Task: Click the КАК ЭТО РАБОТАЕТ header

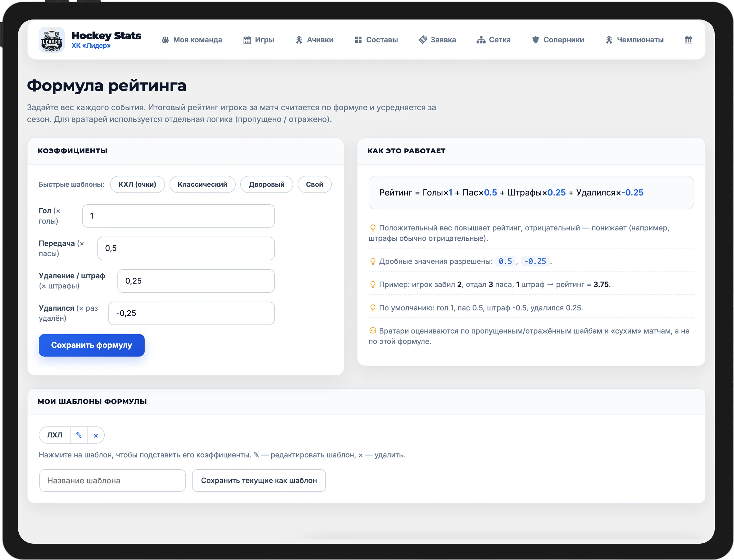Action: [x=406, y=151]
